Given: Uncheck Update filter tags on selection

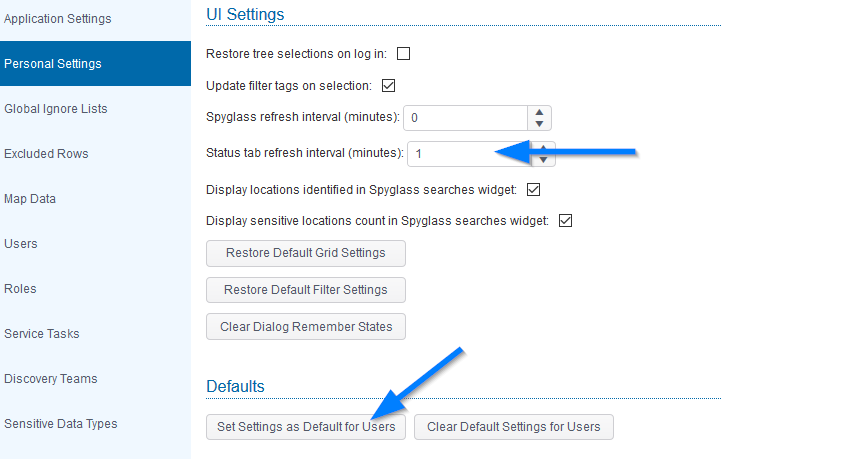Looking at the screenshot, I should point(389,85).
